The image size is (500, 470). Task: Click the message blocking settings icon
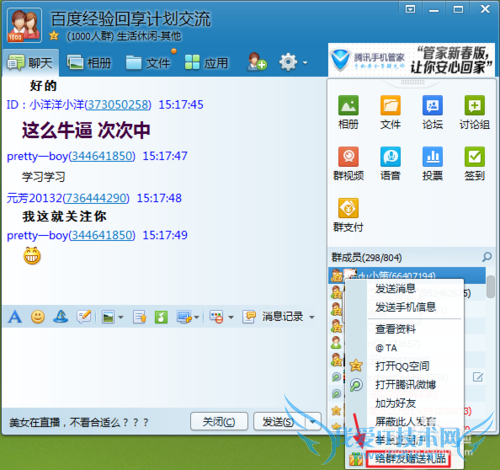[x=216, y=317]
